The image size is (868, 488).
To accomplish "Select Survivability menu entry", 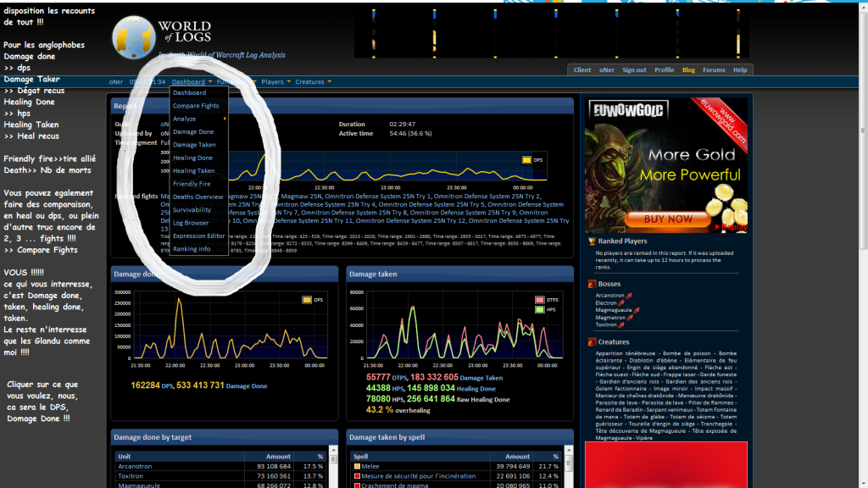I will 192,210.
